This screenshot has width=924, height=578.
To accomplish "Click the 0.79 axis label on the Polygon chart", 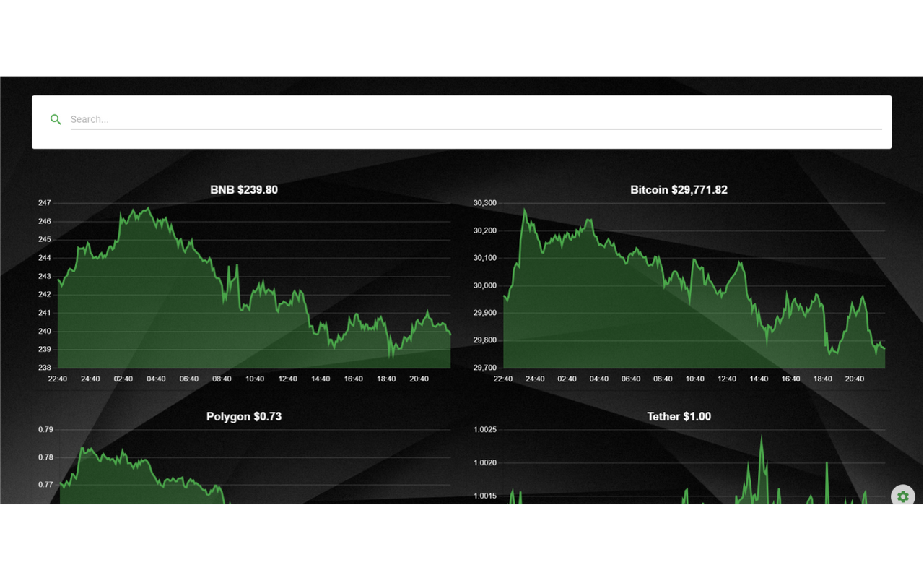I will point(45,430).
